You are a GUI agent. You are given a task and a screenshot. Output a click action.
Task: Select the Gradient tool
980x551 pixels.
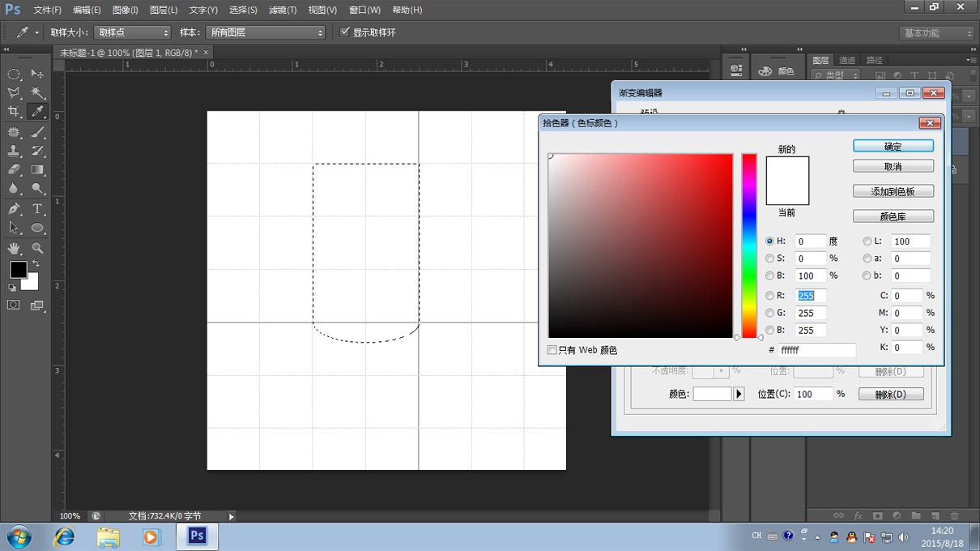38,170
